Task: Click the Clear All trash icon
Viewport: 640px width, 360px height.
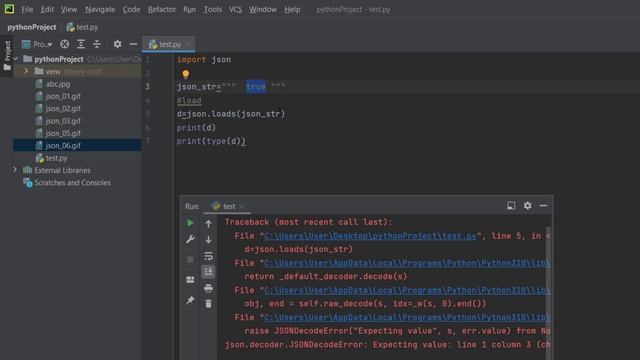Action: pos(208,304)
